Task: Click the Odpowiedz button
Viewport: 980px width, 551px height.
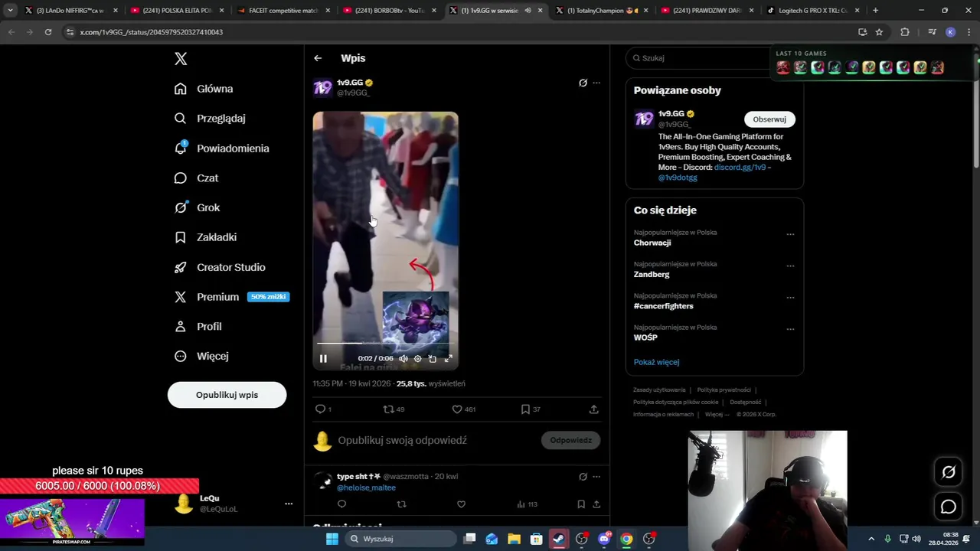Action: click(570, 440)
